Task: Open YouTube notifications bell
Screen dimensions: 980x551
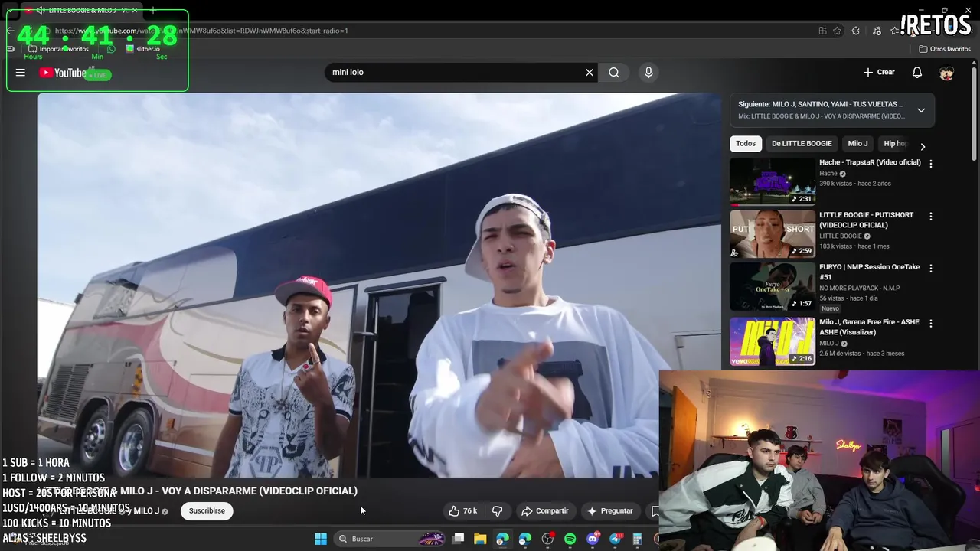Action: pyautogui.click(x=917, y=72)
